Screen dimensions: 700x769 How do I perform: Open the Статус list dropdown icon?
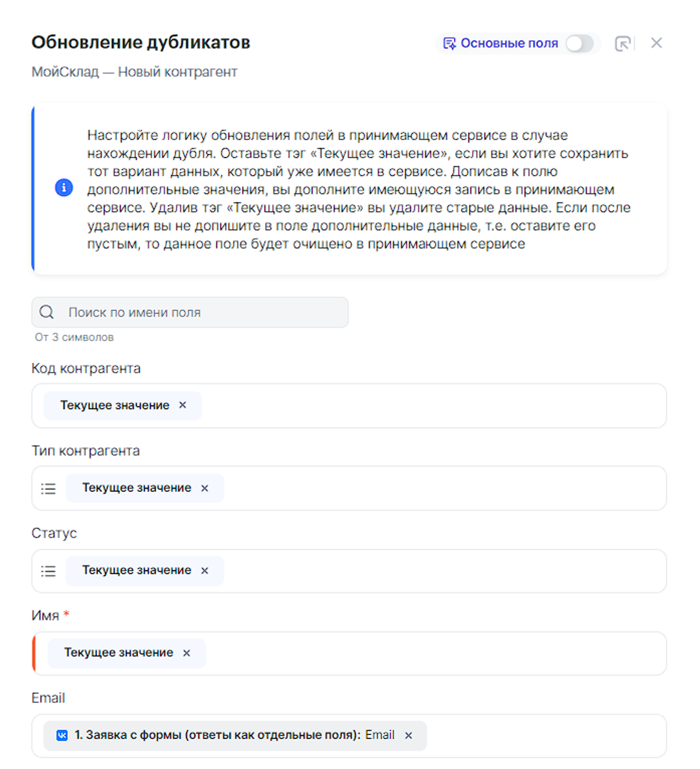click(x=48, y=571)
